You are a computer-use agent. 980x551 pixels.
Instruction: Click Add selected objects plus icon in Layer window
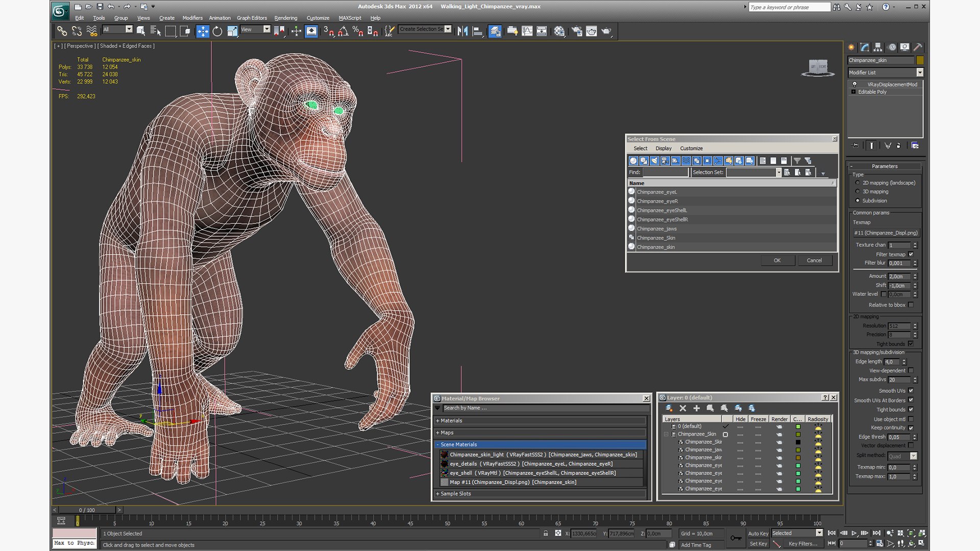pyautogui.click(x=696, y=408)
